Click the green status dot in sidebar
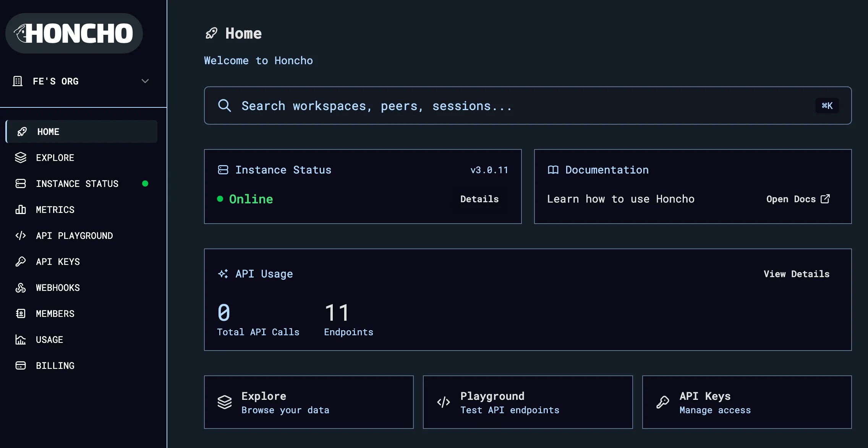Screen dimensions: 868x448 [x=145, y=183]
